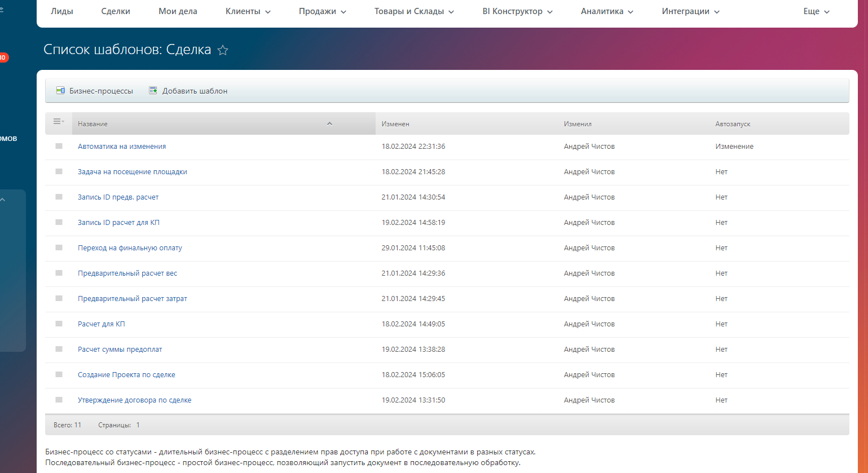The width and height of the screenshot is (868, 473).
Task: Click 'Нет' in the 'Расчет суммы предоплат' row
Action: click(721, 349)
